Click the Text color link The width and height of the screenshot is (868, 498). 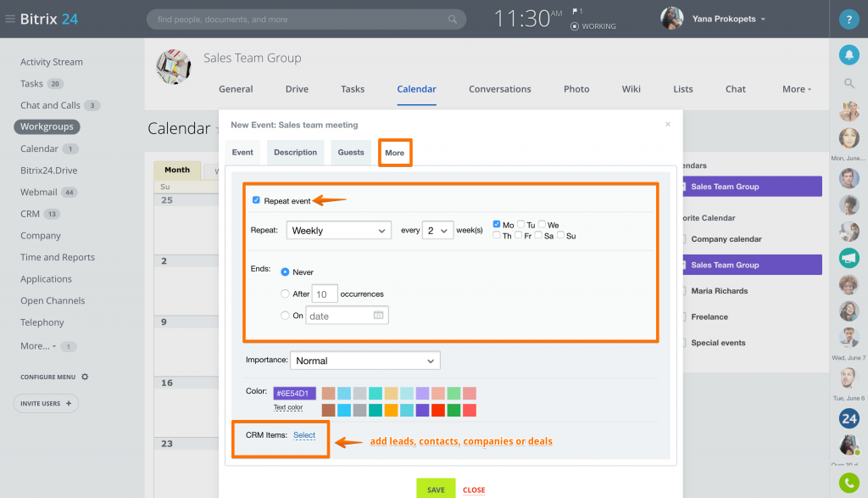(x=288, y=407)
